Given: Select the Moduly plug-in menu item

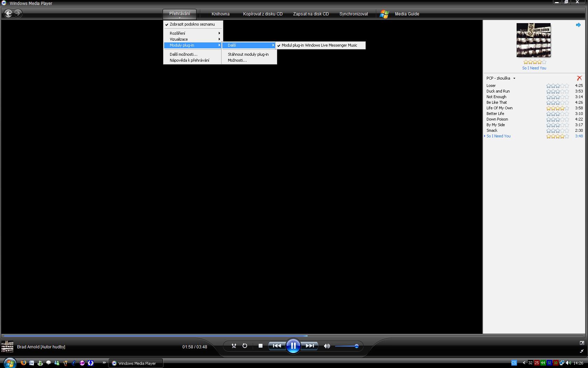Looking at the screenshot, I should (x=193, y=45).
